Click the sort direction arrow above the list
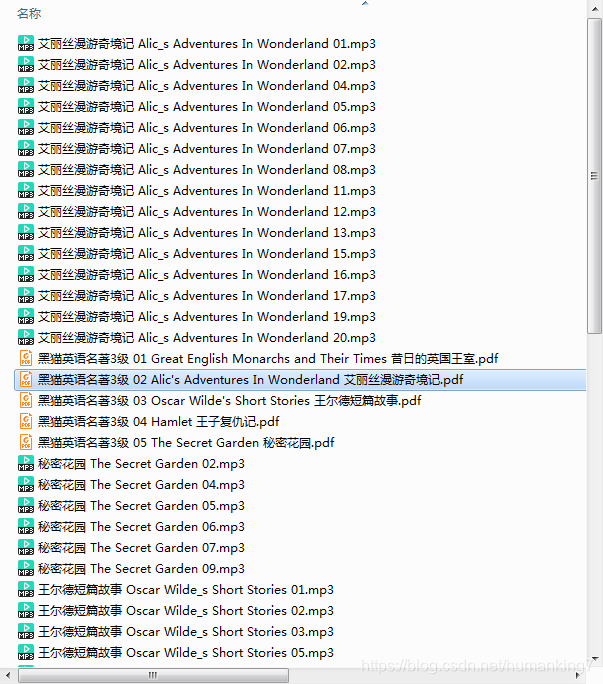The width and height of the screenshot is (603, 684). pyautogui.click(x=365, y=3)
